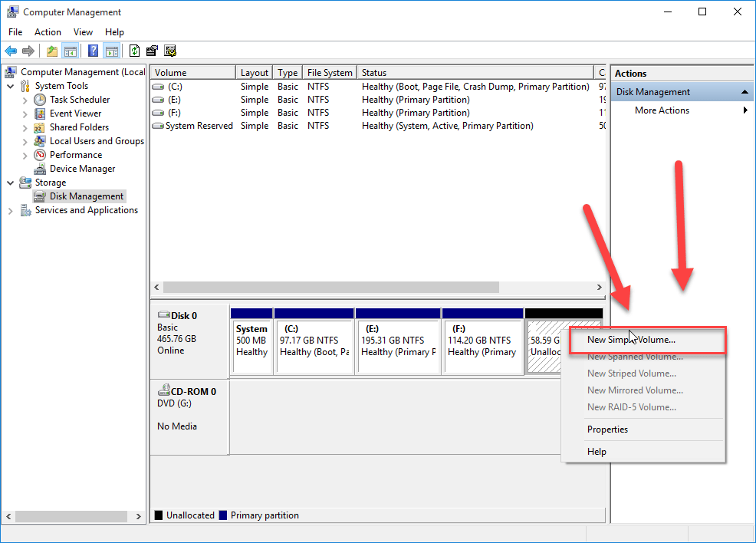Click the Refresh toolbar icon
Image resolution: width=756 pixels, height=543 pixels.
pyautogui.click(x=134, y=51)
